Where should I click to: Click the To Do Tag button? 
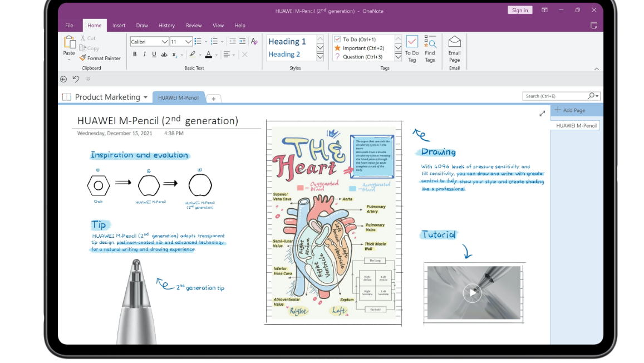click(412, 49)
